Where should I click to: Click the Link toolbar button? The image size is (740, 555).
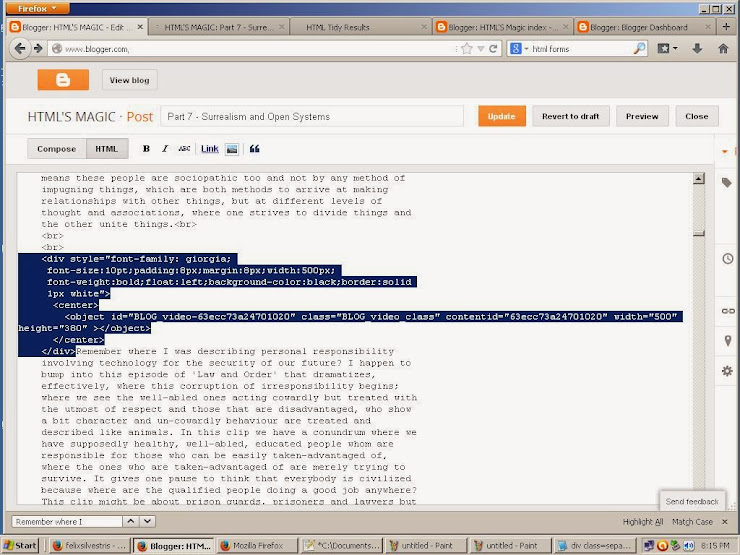[210, 149]
